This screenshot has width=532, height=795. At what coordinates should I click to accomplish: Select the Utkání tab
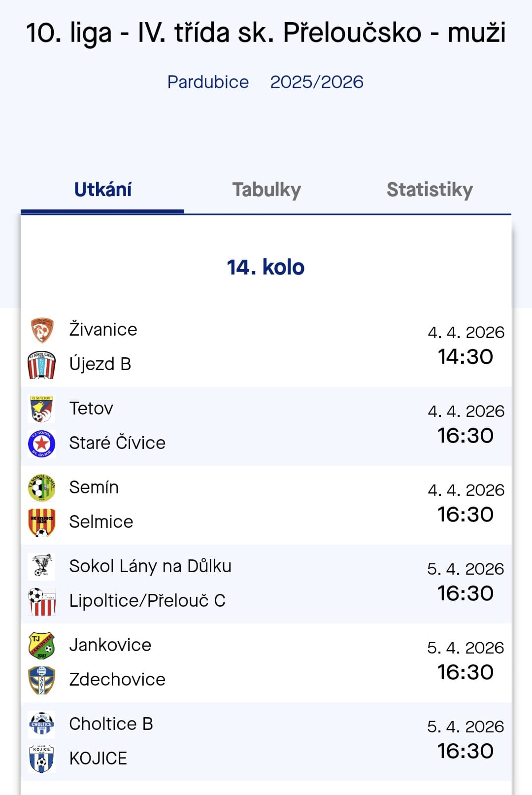click(102, 190)
